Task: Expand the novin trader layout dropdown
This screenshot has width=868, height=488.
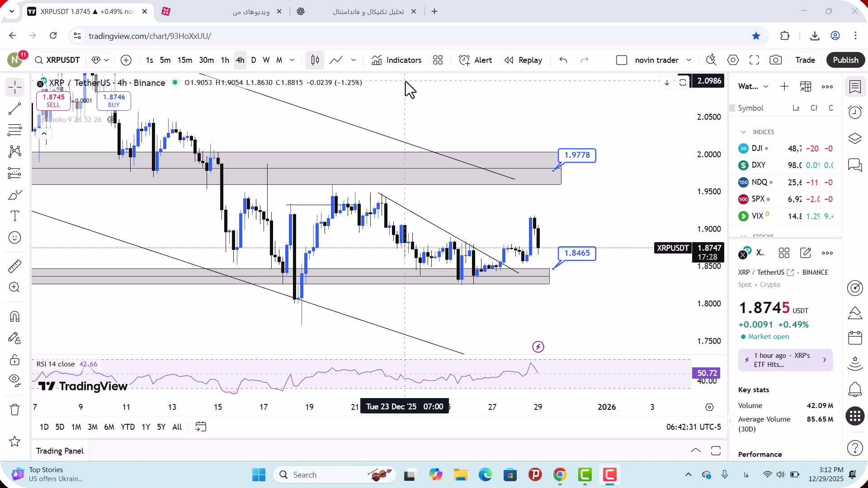Action: click(689, 60)
